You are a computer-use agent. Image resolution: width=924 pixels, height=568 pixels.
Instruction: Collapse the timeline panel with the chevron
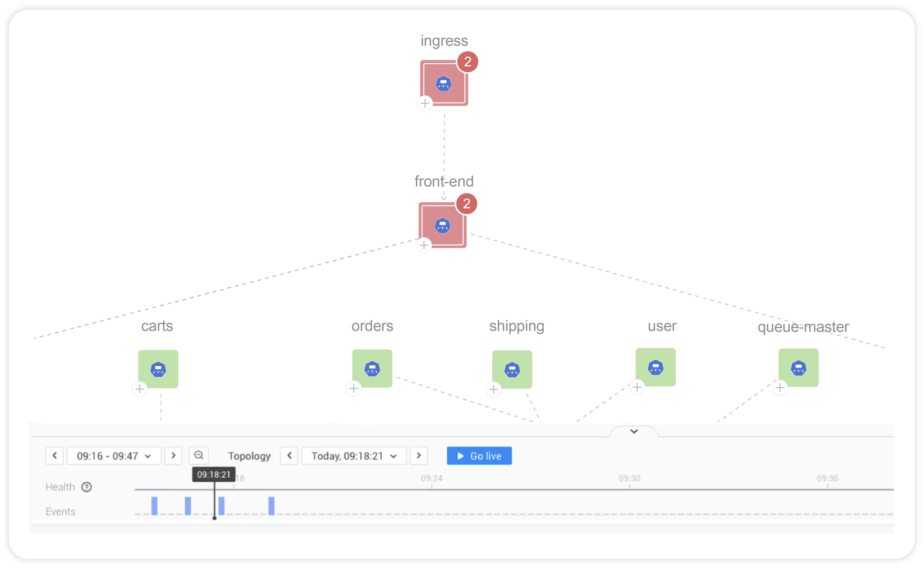(634, 431)
